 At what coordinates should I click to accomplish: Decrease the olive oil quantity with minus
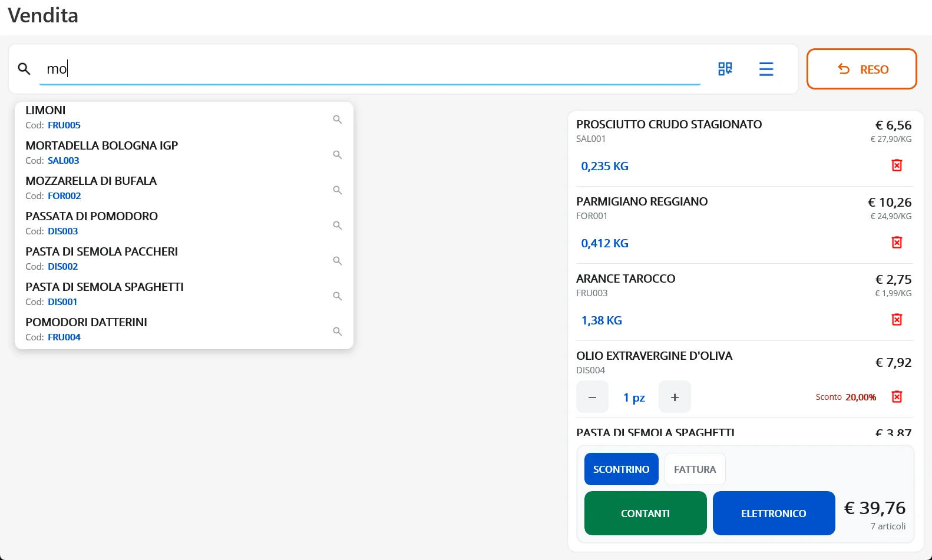592,397
